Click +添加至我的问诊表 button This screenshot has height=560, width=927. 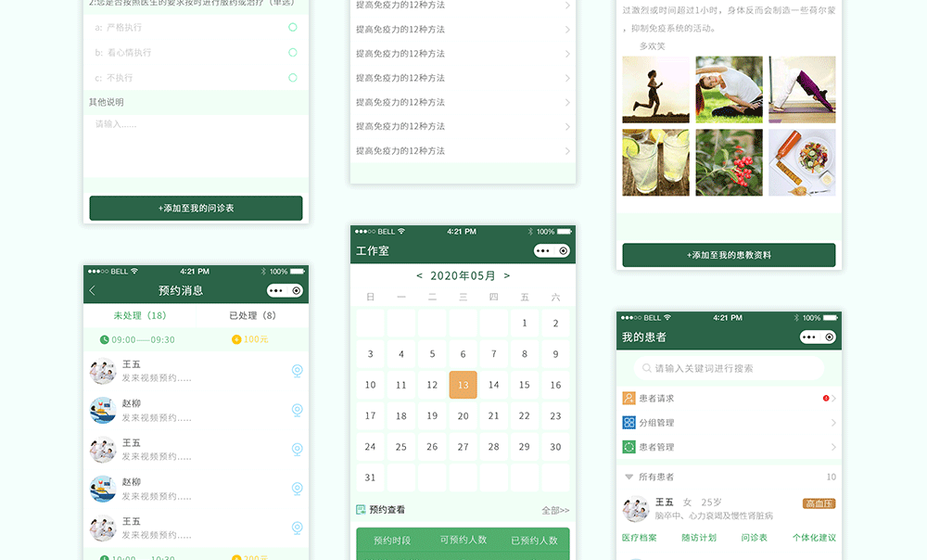pos(196,209)
